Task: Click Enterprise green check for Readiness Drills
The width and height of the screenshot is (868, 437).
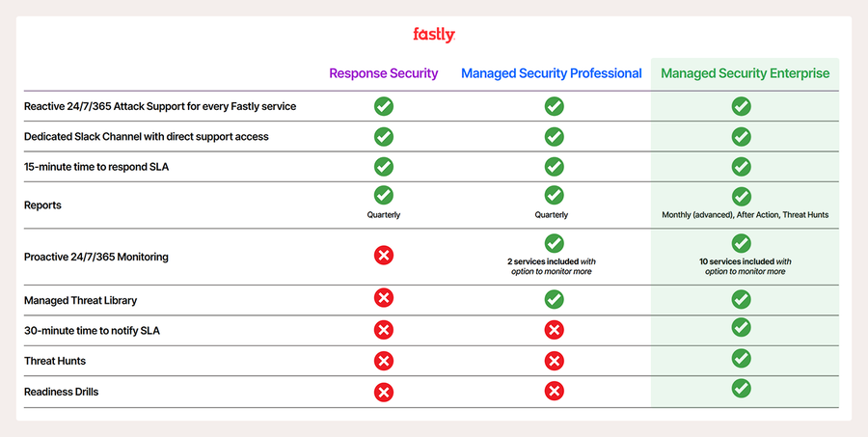Action: 741,389
